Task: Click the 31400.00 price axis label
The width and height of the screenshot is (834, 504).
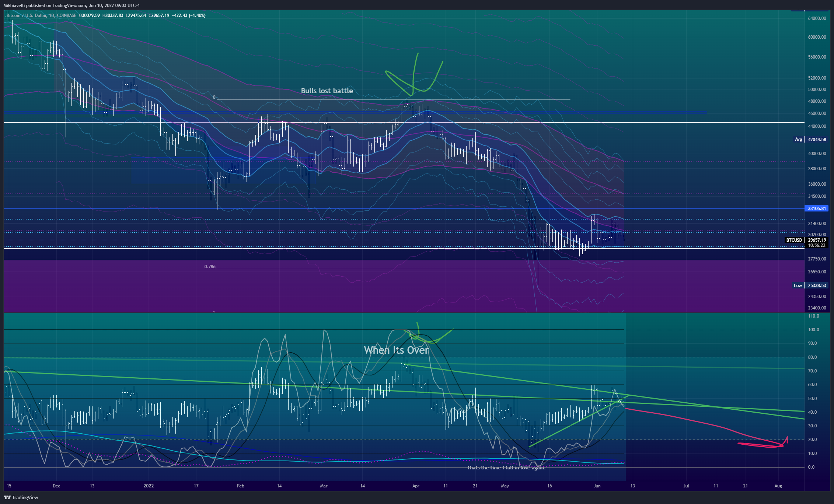Action: pos(817,224)
